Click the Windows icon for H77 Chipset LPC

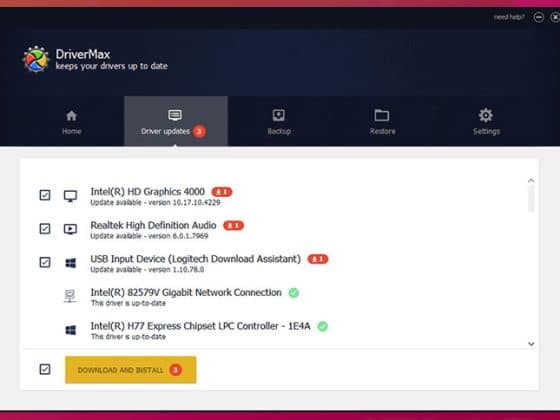pyautogui.click(x=71, y=330)
